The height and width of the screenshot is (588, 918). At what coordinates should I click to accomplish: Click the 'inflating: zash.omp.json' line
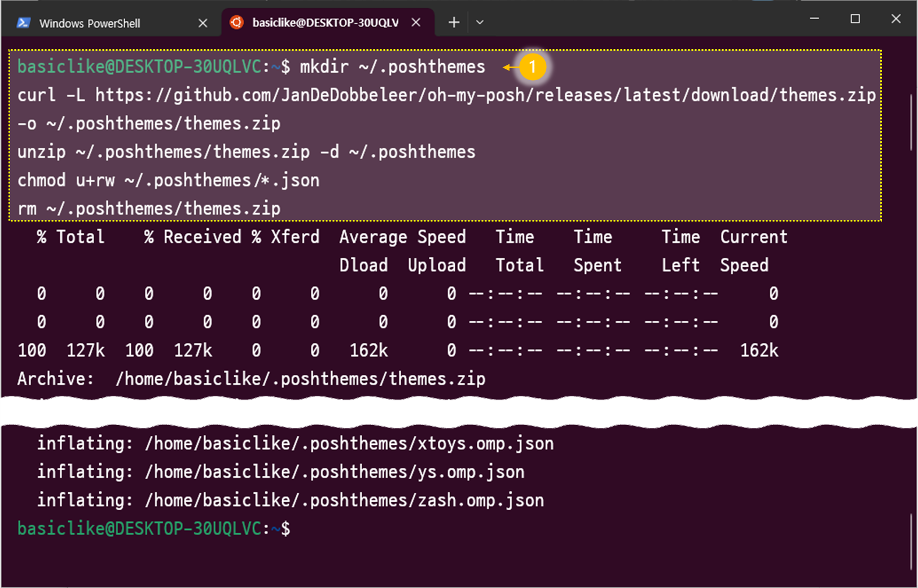point(290,500)
